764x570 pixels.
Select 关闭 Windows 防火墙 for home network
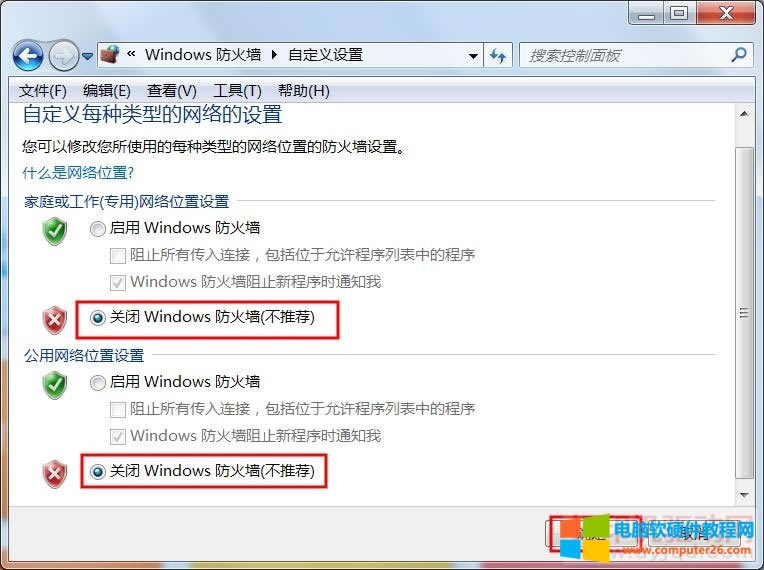click(x=97, y=318)
